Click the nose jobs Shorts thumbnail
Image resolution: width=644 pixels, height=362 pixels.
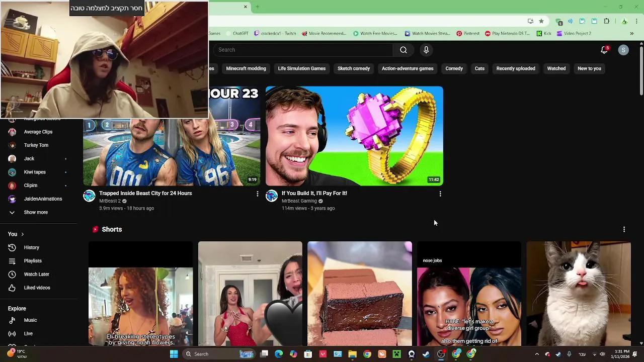468,294
